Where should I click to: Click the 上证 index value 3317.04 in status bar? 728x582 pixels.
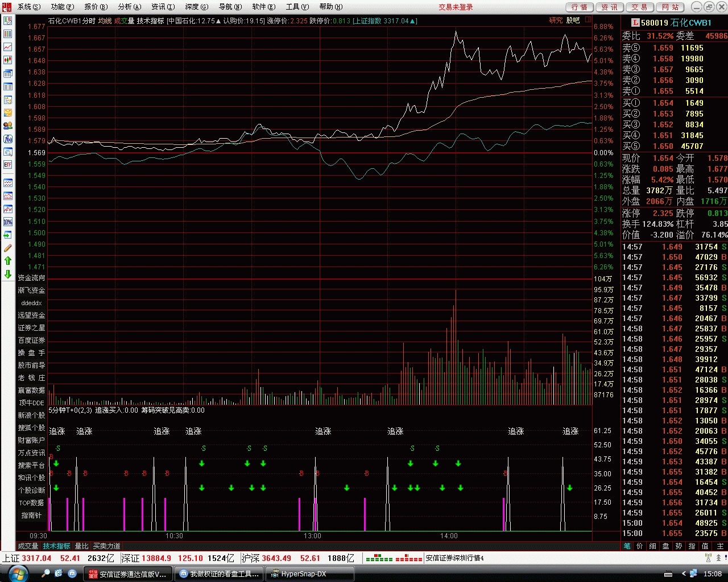[x=36, y=559]
